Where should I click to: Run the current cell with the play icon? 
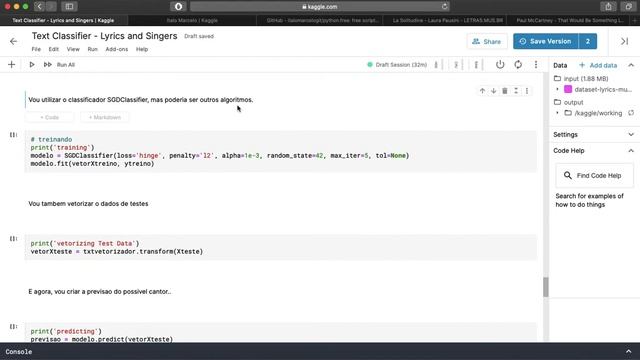pos(31,64)
